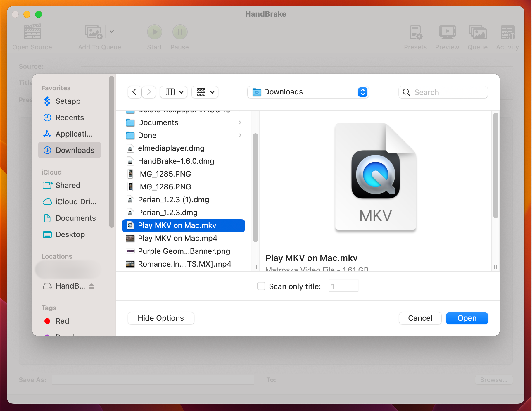Select HandBrake-1.6.0.dmg file
This screenshot has height=411, width=532.
click(x=184, y=161)
